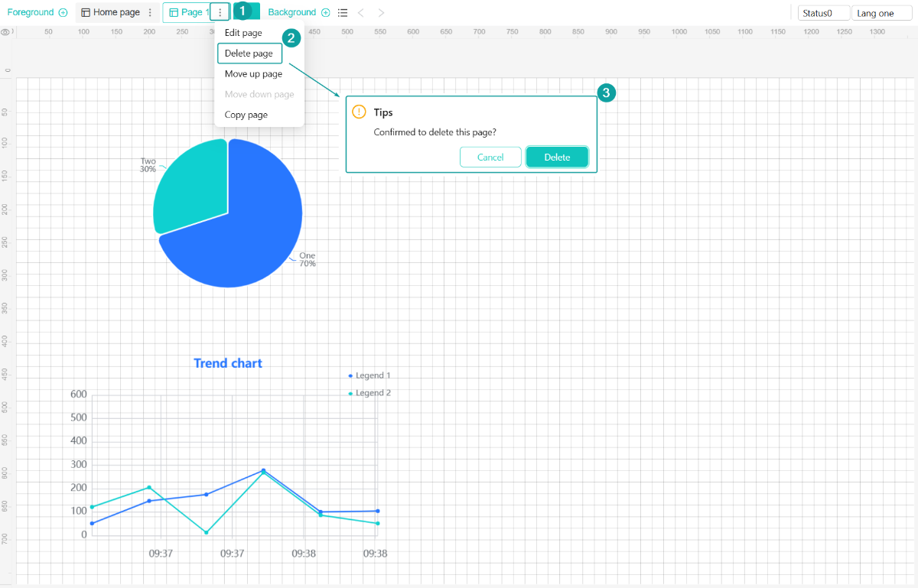The width and height of the screenshot is (918, 588).
Task: Show the page list icon
Action: click(x=343, y=13)
